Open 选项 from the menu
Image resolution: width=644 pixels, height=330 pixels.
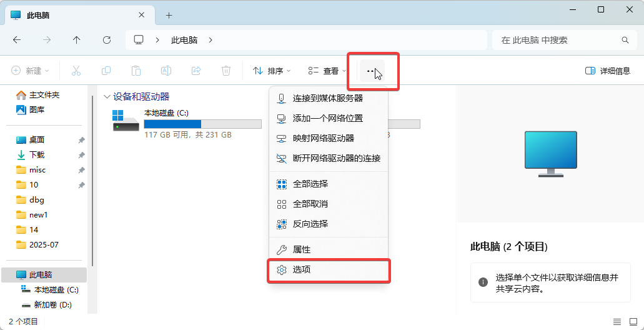click(328, 269)
